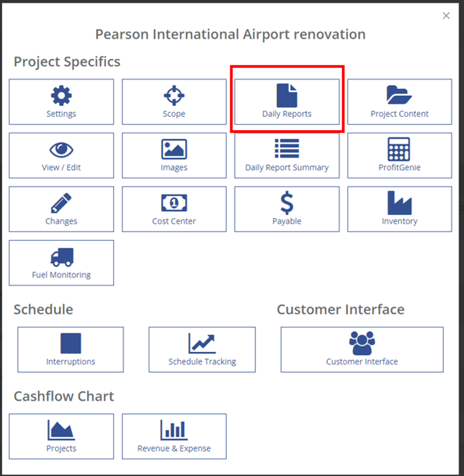This screenshot has width=464, height=476.
Task: Click the 'Project Specifics' heading
Action: pyautogui.click(x=67, y=62)
